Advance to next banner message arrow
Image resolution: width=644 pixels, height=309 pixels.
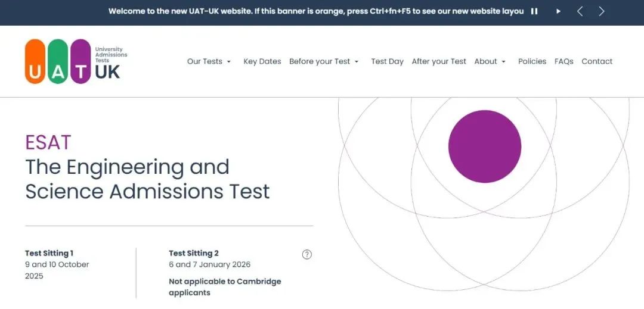coord(602,11)
